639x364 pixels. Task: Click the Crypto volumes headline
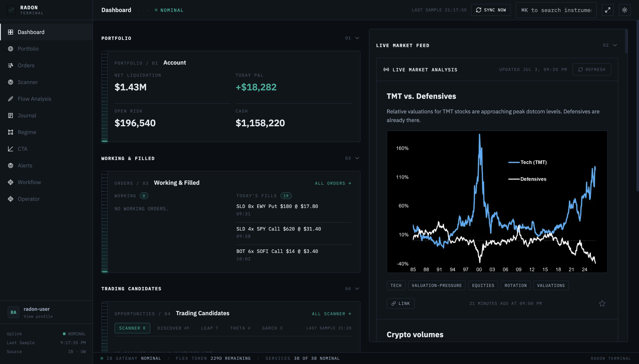coord(415,334)
